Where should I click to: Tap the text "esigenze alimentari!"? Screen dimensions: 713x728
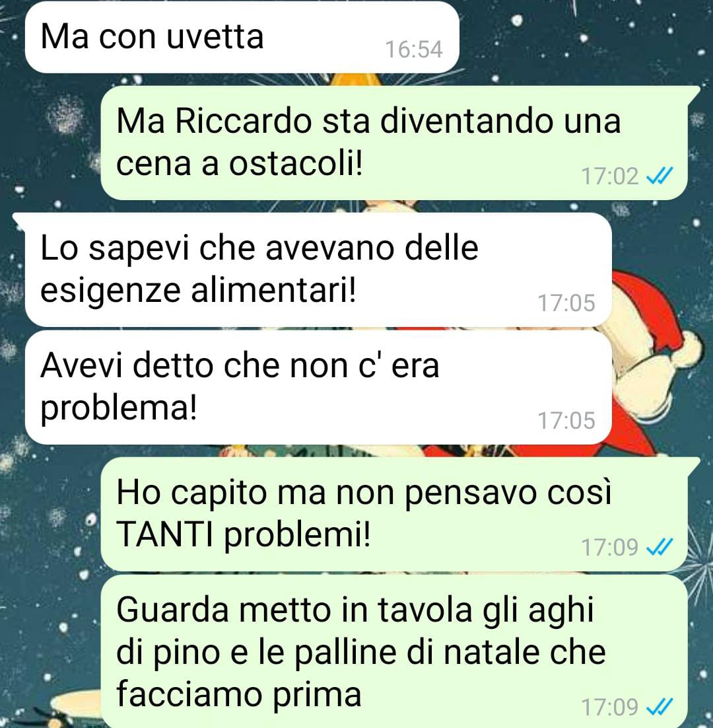coord(199,291)
